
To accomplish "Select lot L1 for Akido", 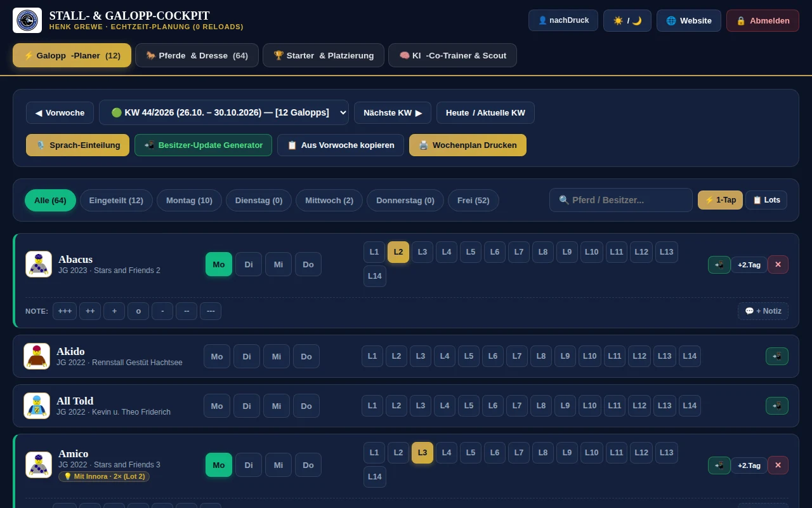I will [x=372, y=356].
